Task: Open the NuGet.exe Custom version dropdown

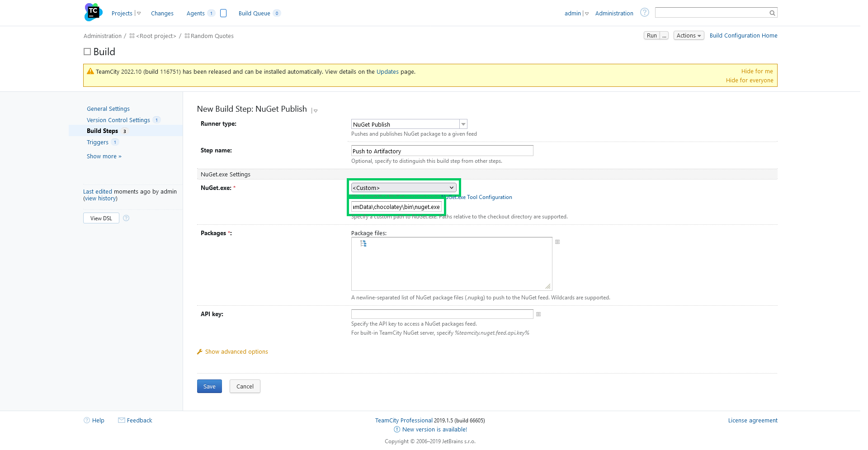Action: coord(404,188)
